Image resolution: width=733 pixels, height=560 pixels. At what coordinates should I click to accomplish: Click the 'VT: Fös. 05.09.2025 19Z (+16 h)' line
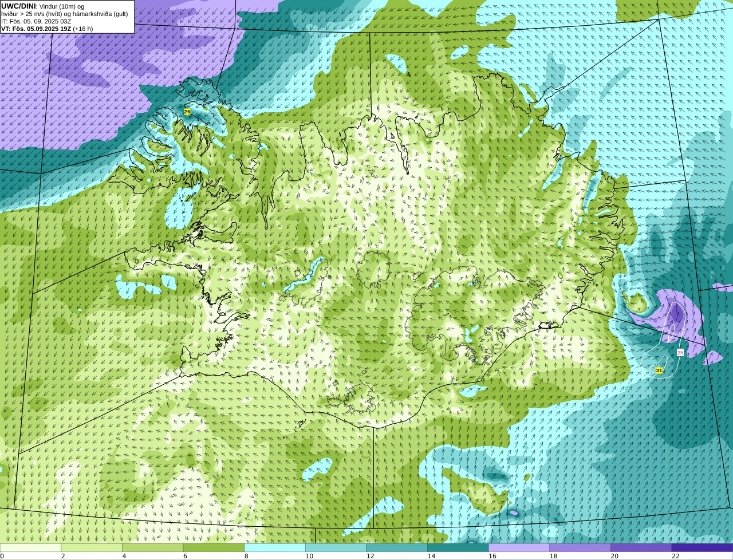tap(47, 29)
